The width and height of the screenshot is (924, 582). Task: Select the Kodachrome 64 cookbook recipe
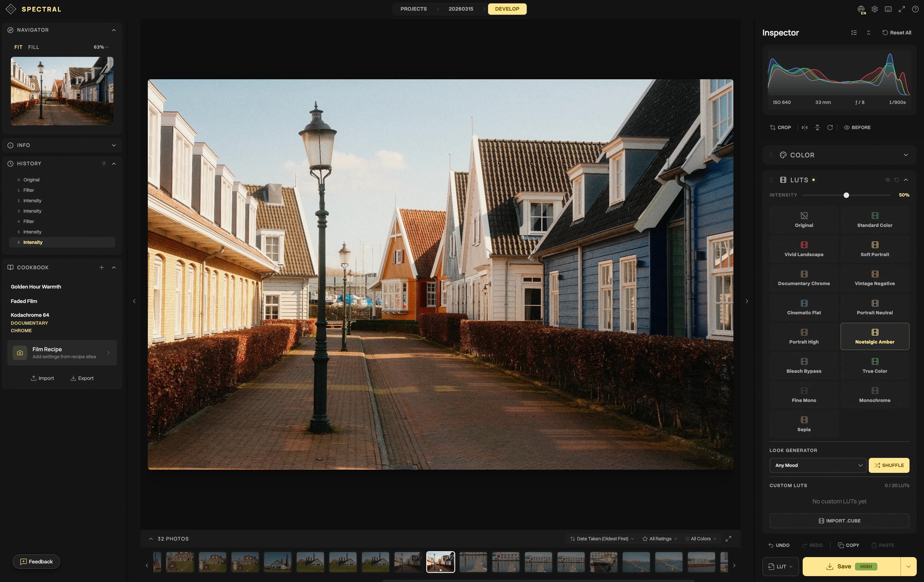tap(30, 315)
